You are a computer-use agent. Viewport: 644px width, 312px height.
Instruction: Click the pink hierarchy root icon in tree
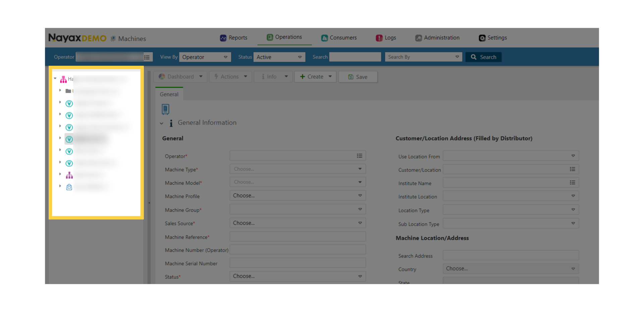tap(63, 80)
